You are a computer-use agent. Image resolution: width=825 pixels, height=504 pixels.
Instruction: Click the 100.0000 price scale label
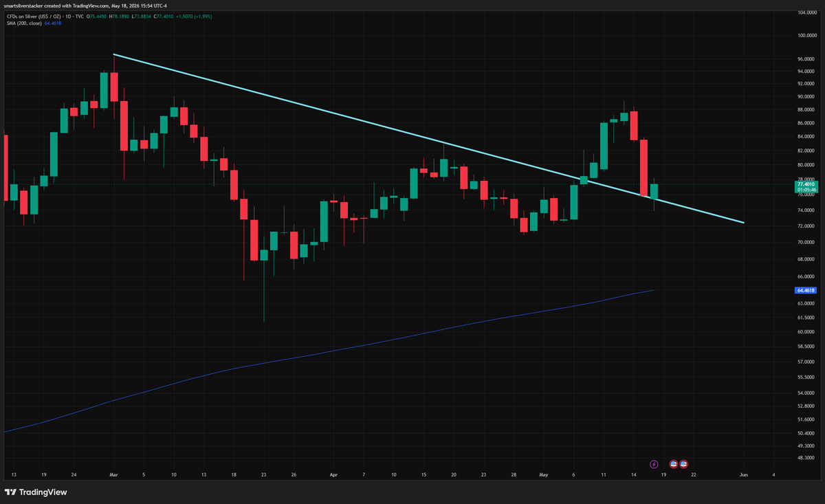(806, 36)
